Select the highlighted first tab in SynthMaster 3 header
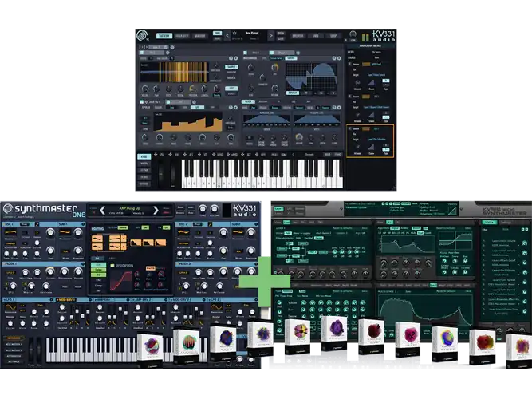 tap(164, 36)
